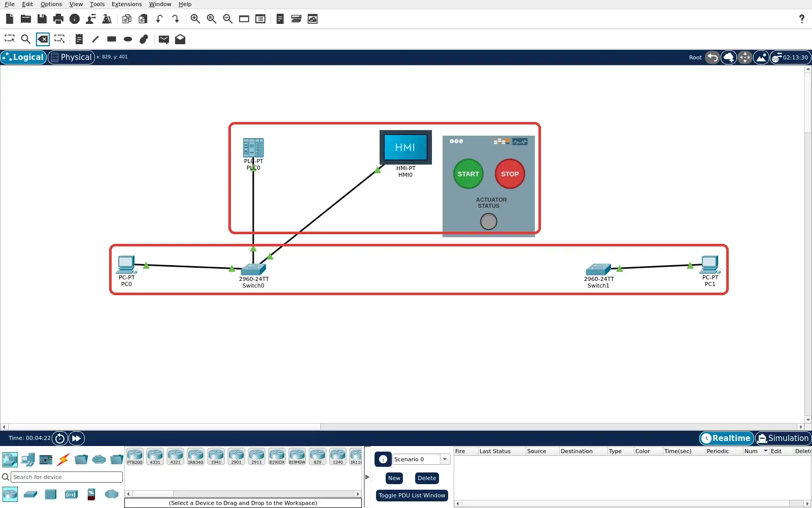812x508 pixels.
Task: Choose the Draw Line tool
Action: (95, 39)
